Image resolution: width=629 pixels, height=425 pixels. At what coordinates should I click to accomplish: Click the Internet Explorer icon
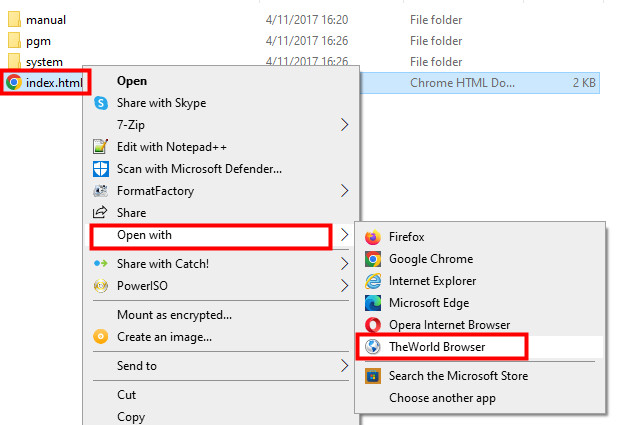pyautogui.click(x=373, y=282)
